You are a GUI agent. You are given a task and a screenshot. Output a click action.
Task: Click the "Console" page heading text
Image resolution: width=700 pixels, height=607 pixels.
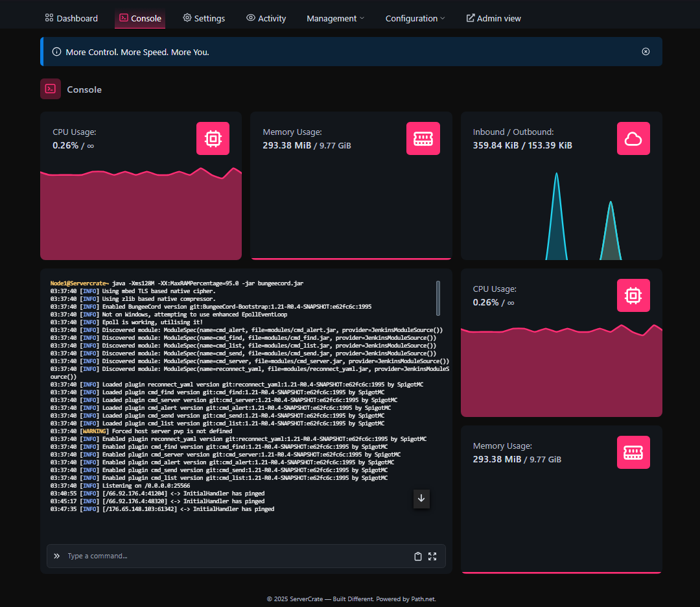pyautogui.click(x=84, y=89)
